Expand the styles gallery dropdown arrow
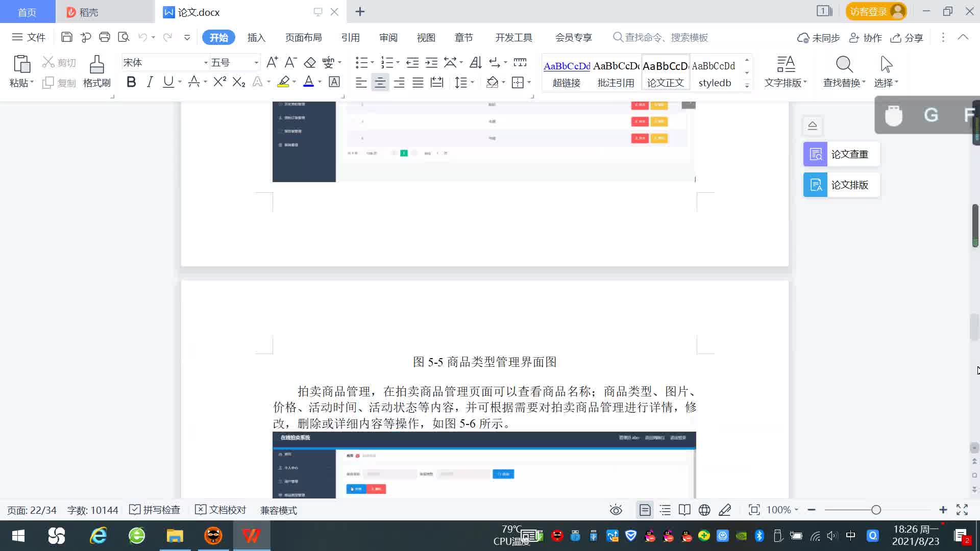 click(747, 86)
